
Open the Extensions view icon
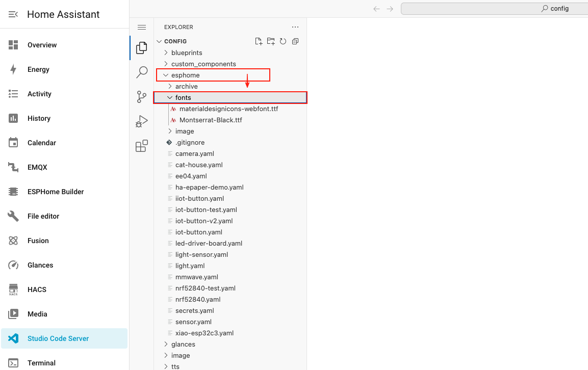[142, 146]
